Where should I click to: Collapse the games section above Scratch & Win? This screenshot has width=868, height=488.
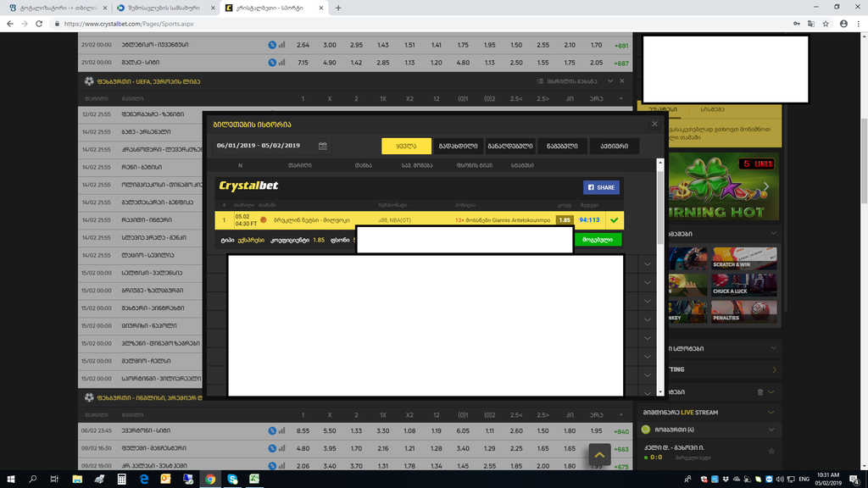pos(773,234)
